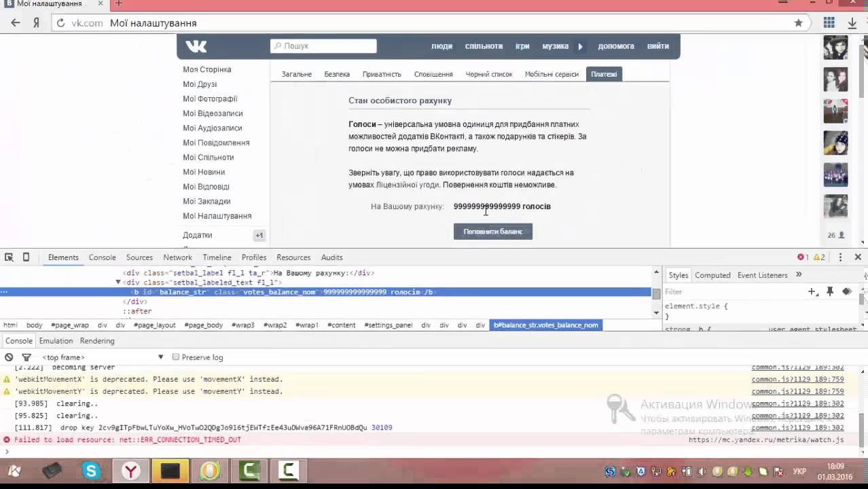Screen dimensions: 868x489
Task: Add new style rule plus icon
Action: (812, 291)
